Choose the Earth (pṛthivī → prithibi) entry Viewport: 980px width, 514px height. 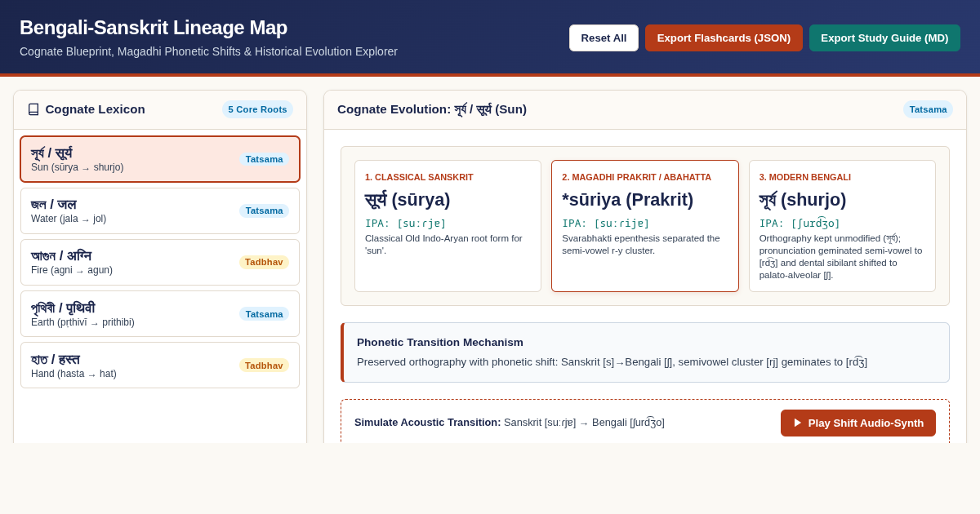(x=160, y=313)
